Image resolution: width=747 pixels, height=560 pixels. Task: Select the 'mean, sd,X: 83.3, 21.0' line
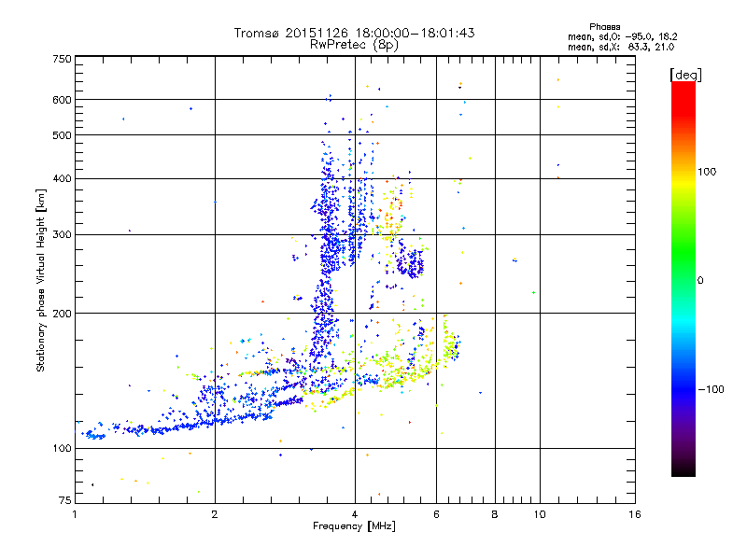click(x=621, y=47)
